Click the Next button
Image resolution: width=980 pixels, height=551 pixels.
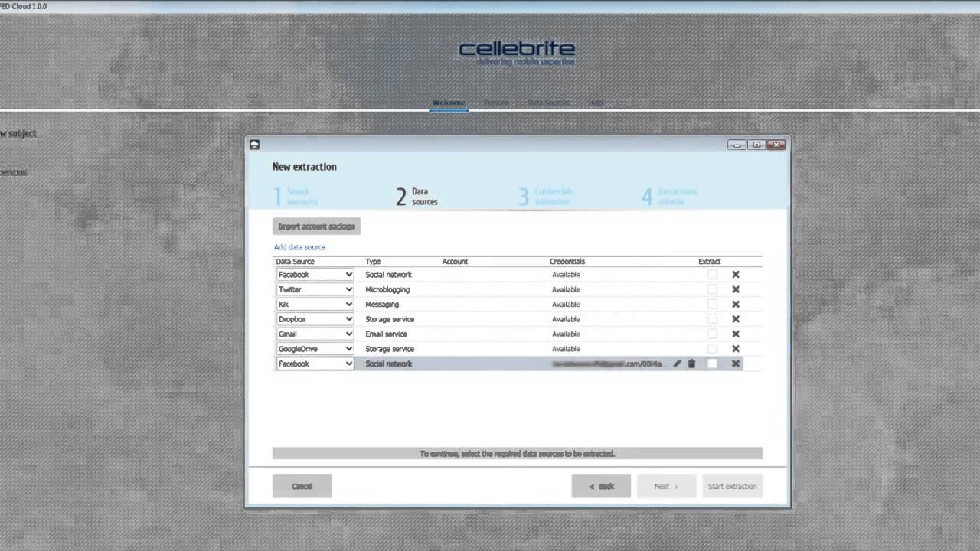(666, 486)
